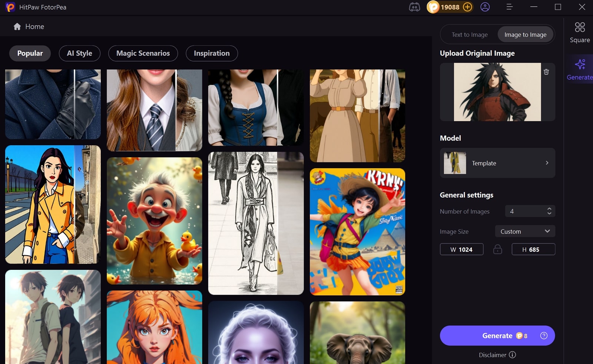Click the height field showing 685

tap(533, 249)
